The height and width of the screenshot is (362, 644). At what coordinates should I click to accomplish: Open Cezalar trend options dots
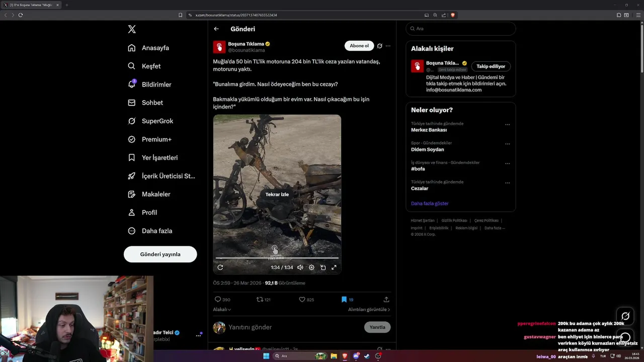pos(507,183)
